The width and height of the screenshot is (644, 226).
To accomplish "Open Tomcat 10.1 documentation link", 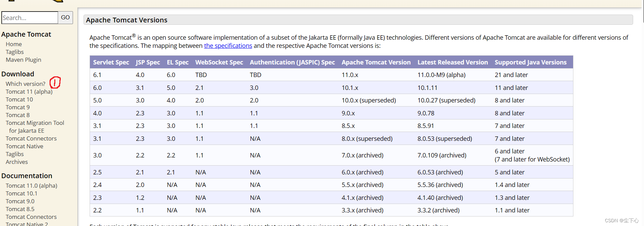I will click(x=21, y=193).
